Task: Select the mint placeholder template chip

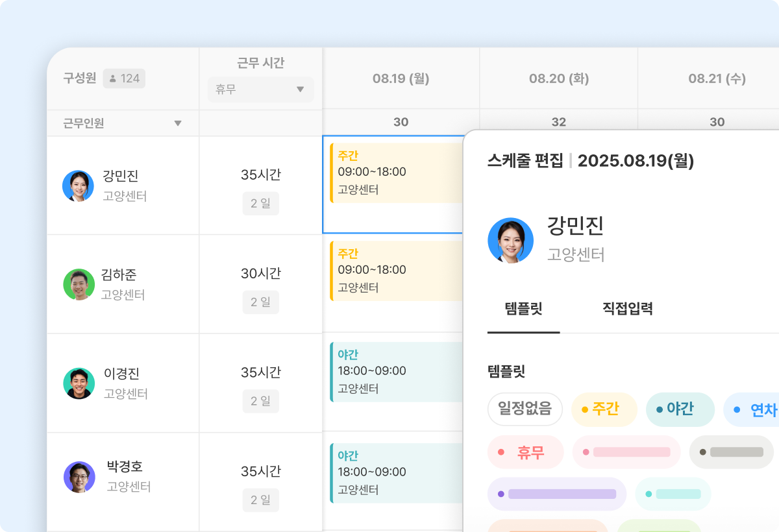Action: click(673, 494)
